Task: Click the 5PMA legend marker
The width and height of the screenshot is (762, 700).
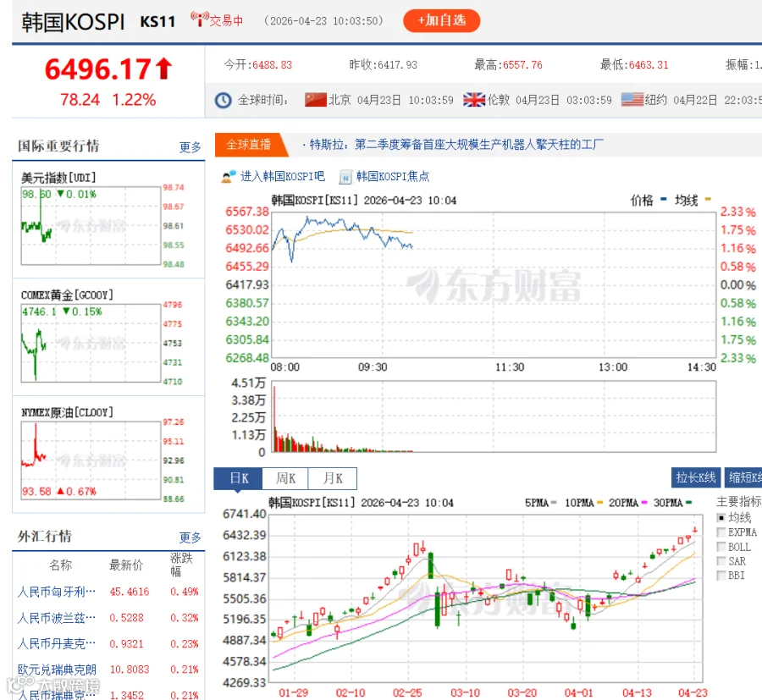Action: pyautogui.click(x=554, y=502)
